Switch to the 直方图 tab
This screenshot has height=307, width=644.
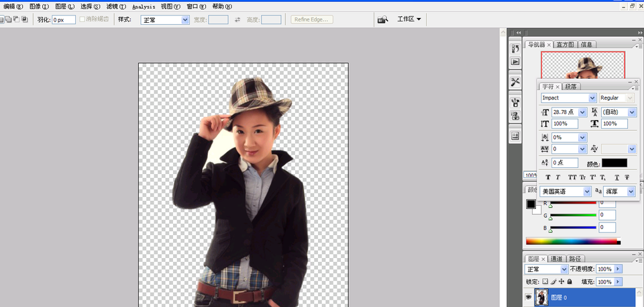point(566,44)
